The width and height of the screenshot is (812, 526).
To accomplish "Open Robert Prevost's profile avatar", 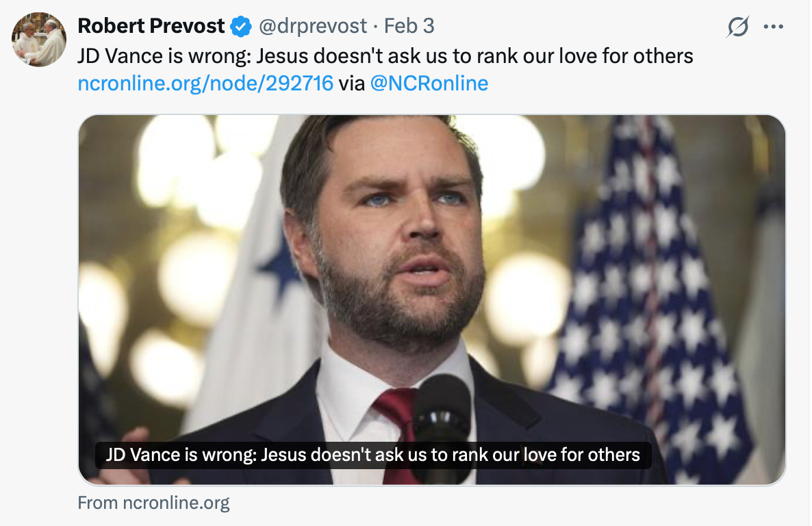I will click(39, 40).
